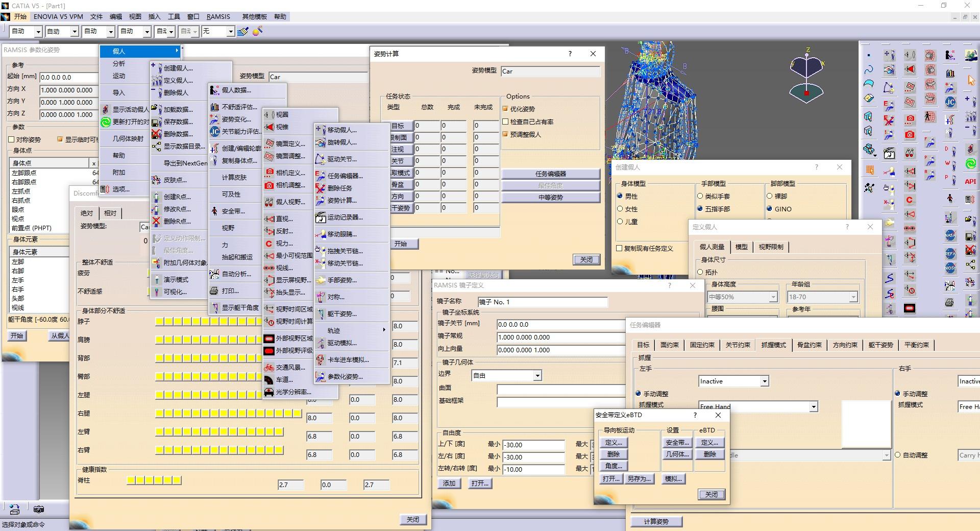Click the API icon in right toolbar
The width and height of the screenshot is (980, 531).
tap(970, 181)
